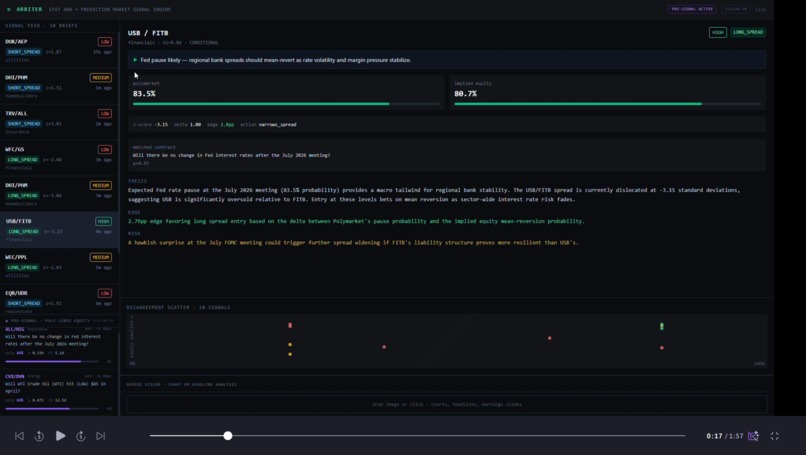
Task: Click the green play arrow in the summary banner
Action: (x=135, y=60)
